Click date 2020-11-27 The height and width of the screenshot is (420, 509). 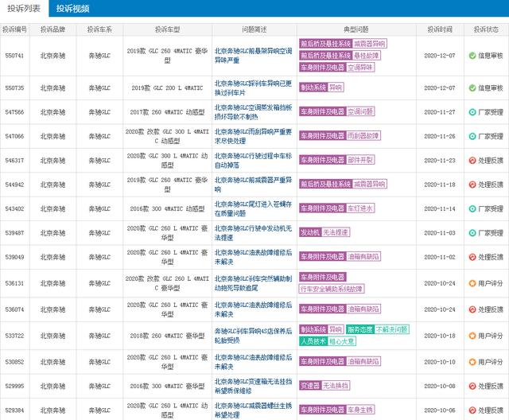(440, 112)
